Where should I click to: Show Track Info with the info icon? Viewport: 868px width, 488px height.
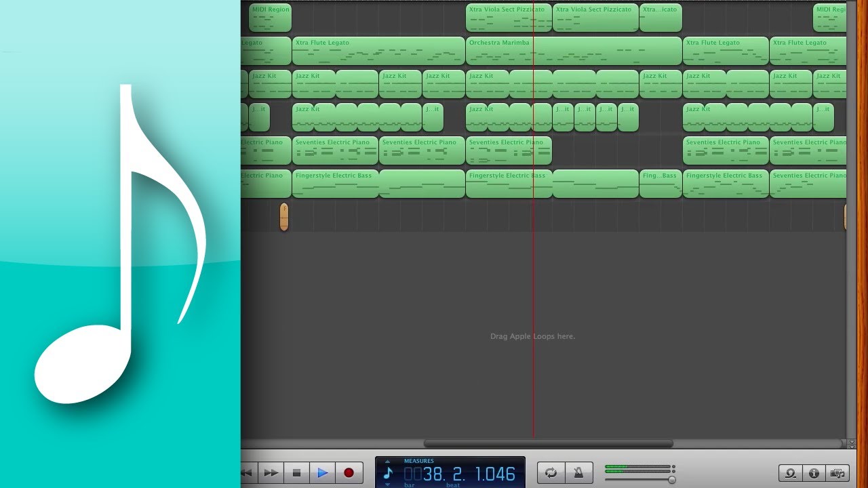[x=814, y=473]
